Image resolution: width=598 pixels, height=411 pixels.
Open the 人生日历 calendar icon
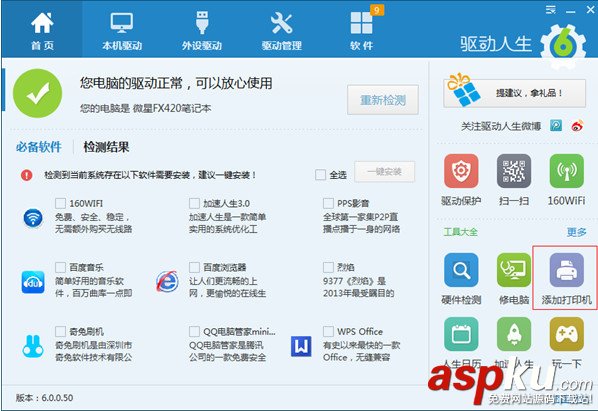click(x=461, y=334)
